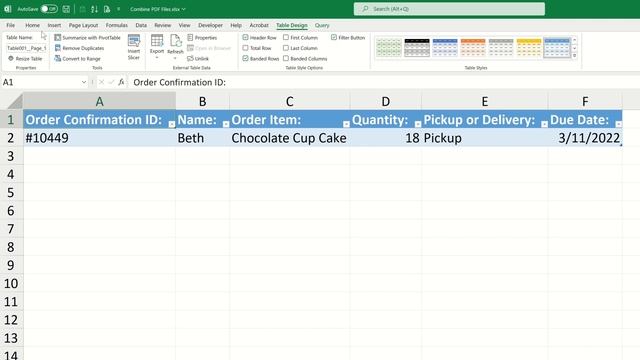This screenshot has width=640, height=360.
Task: Switch to the Home tab
Action: [x=33, y=25]
